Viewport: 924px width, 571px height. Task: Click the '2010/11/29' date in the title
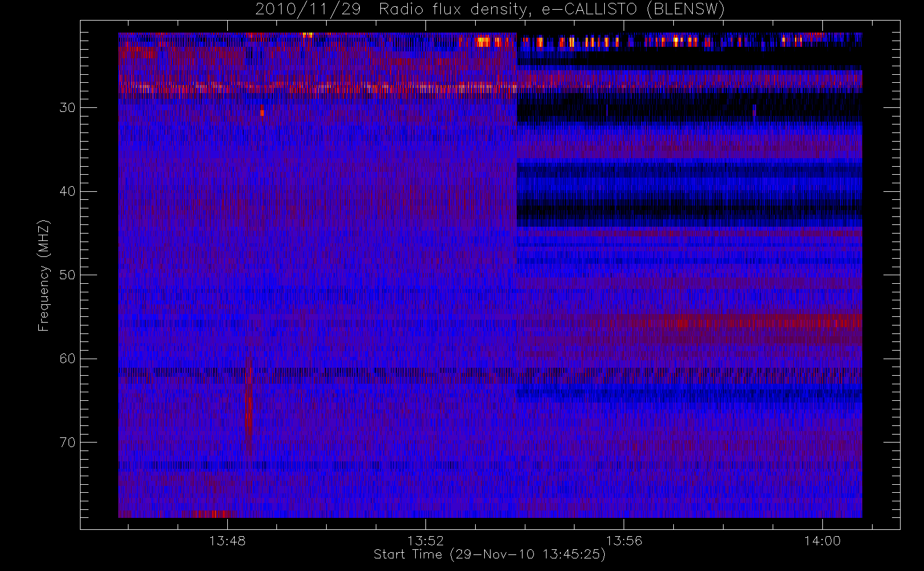tap(308, 9)
